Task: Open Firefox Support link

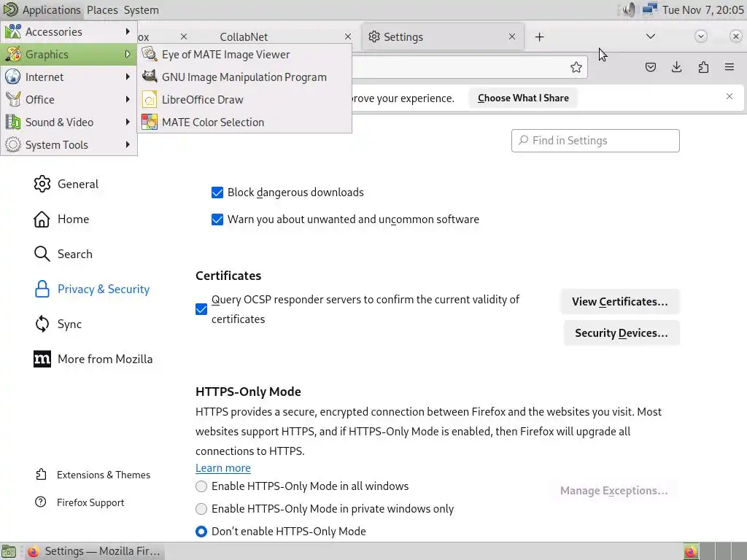Action: (80, 502)
